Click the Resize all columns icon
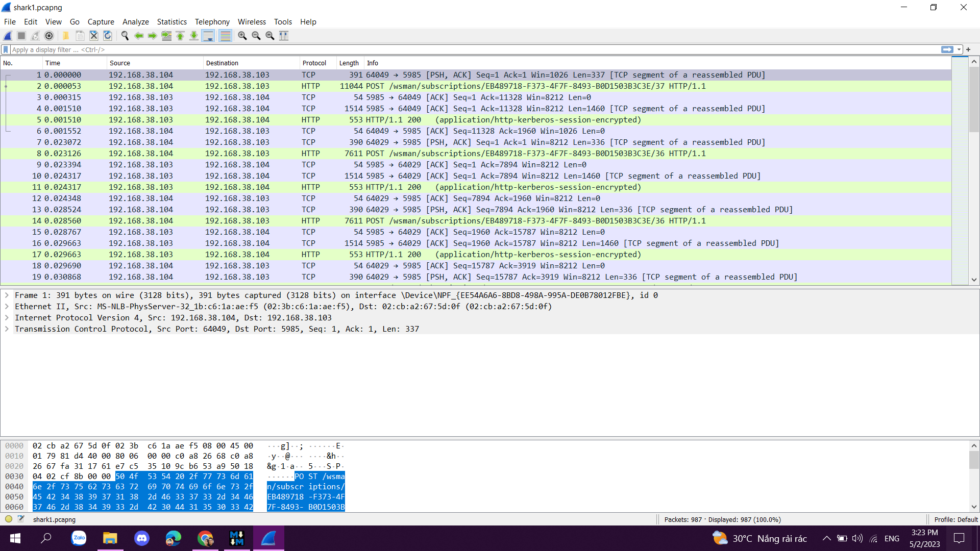This screenshot has width=980, height=551. 284,36
